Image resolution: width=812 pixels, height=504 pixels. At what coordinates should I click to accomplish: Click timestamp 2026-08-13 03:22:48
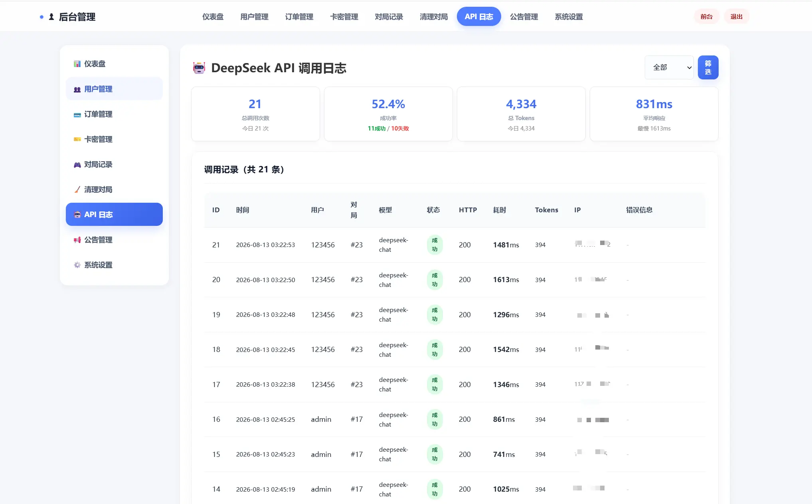pos(265,315)
